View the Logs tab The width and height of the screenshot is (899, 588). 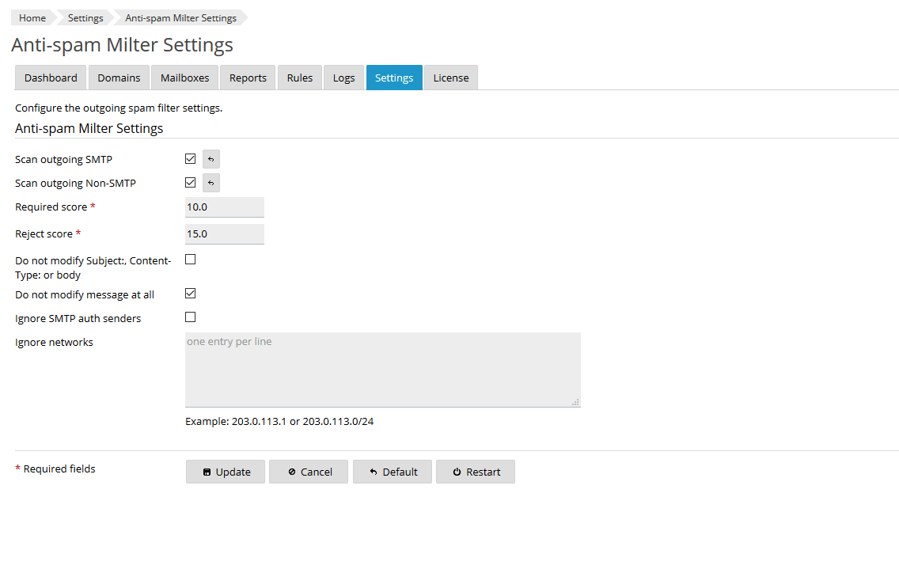click(343, 78)
